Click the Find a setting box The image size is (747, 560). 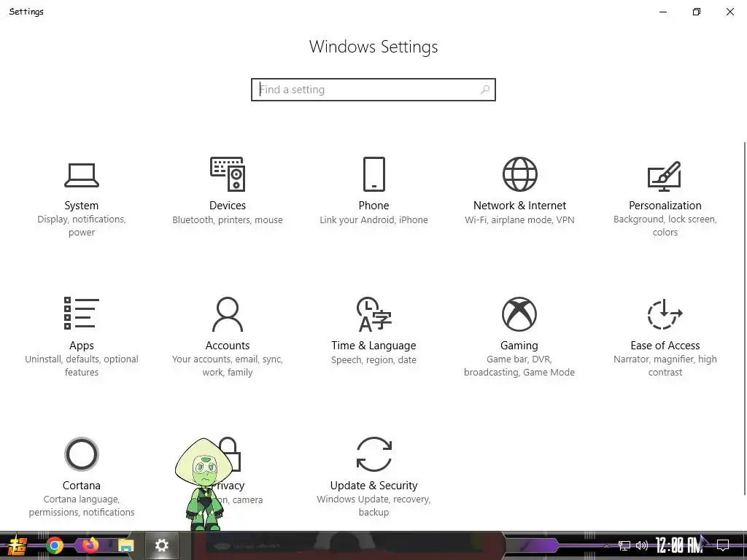(x=373, y=90)
